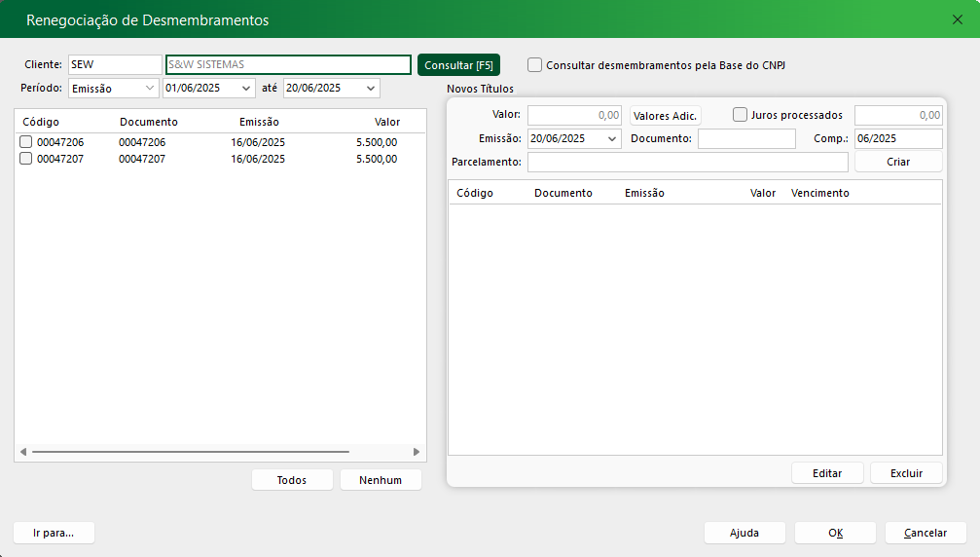Viewport: 980px width, 557px height.
Task: Click the Valores Adic. button
Action: click(665, 116)
